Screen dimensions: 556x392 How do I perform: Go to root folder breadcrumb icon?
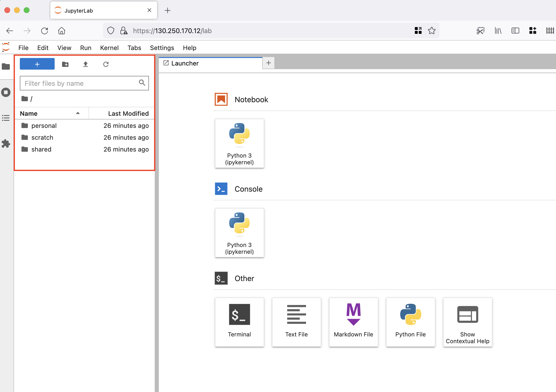pos(24,99)
